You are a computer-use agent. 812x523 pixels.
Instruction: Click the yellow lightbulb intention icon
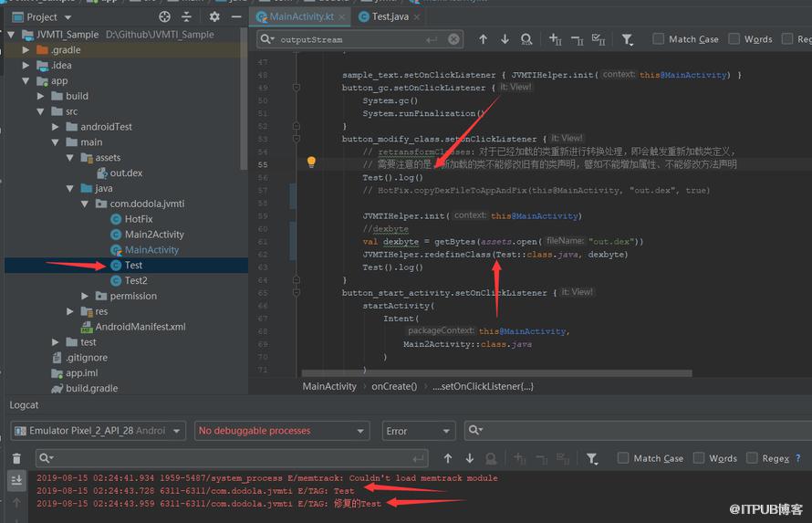[x=311, y=162]
